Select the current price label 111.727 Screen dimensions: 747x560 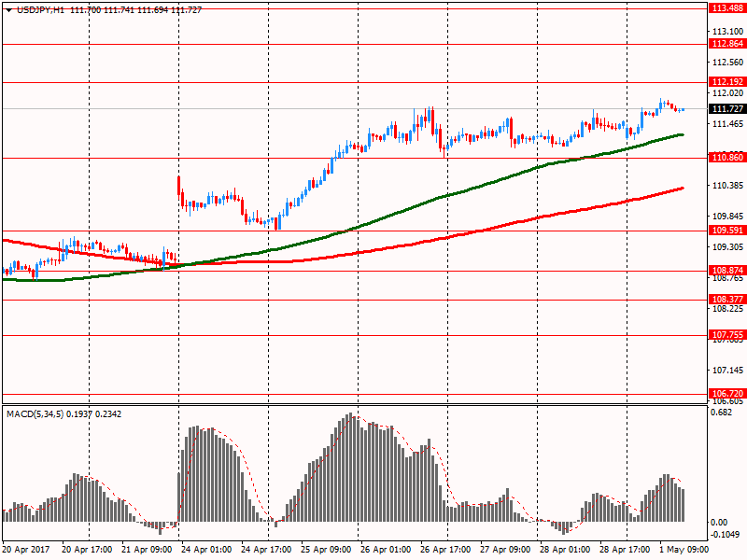(x=727, y=109)
